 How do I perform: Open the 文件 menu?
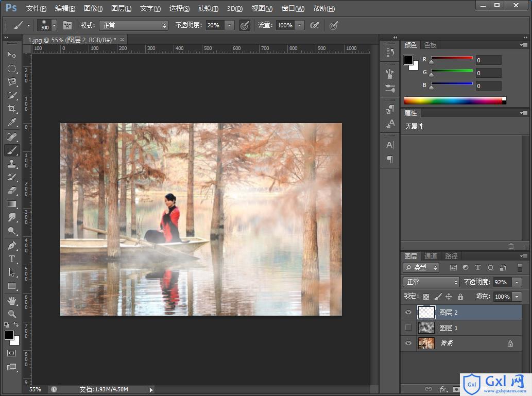(36, 8)
